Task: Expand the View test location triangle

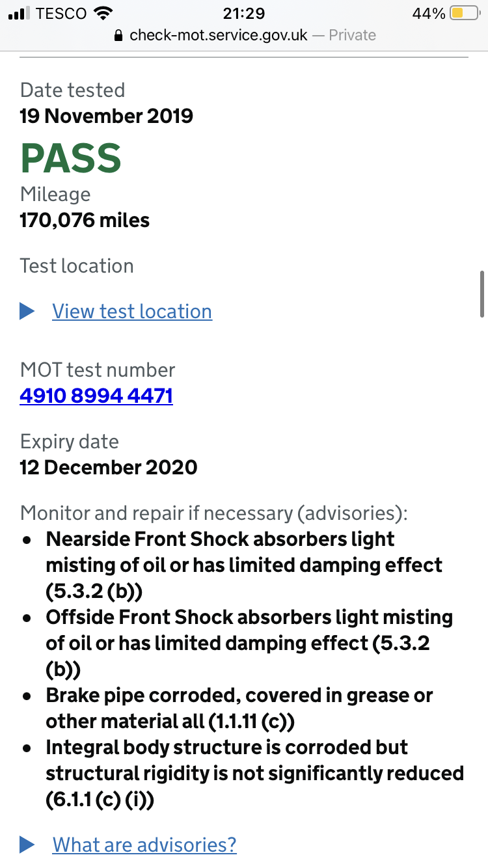Action: tap(27, 312)
